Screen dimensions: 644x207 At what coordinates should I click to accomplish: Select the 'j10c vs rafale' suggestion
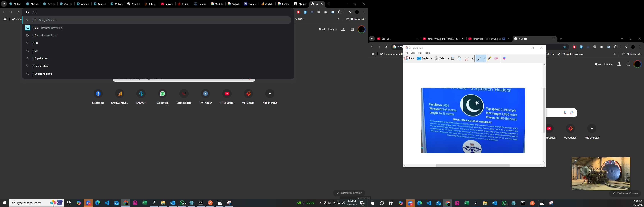click(x=157, y=66)
